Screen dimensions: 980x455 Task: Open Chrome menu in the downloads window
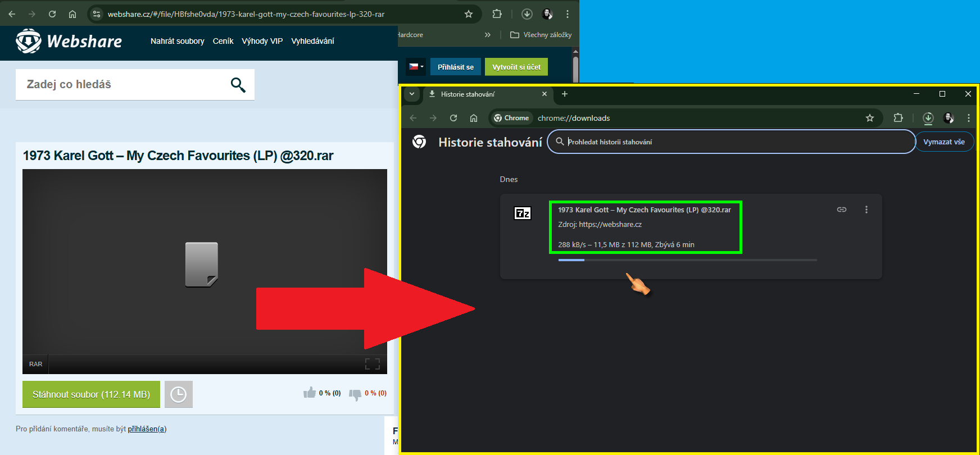click(x=969, y=118)
